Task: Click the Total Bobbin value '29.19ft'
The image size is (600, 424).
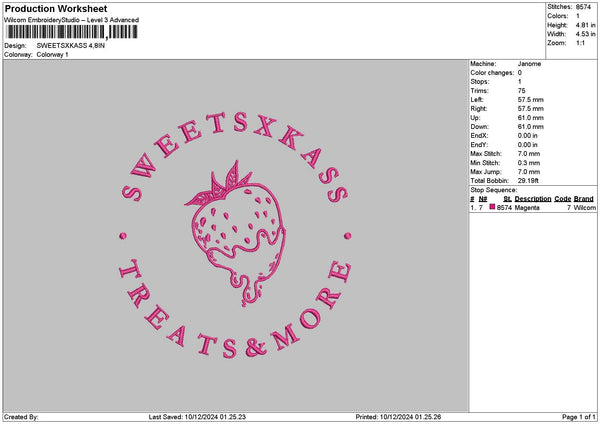Action: pos(528,181)
